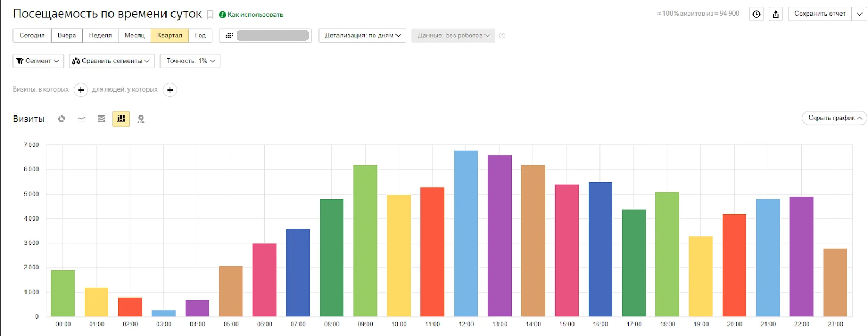Open the calendar date range picker

265,35
